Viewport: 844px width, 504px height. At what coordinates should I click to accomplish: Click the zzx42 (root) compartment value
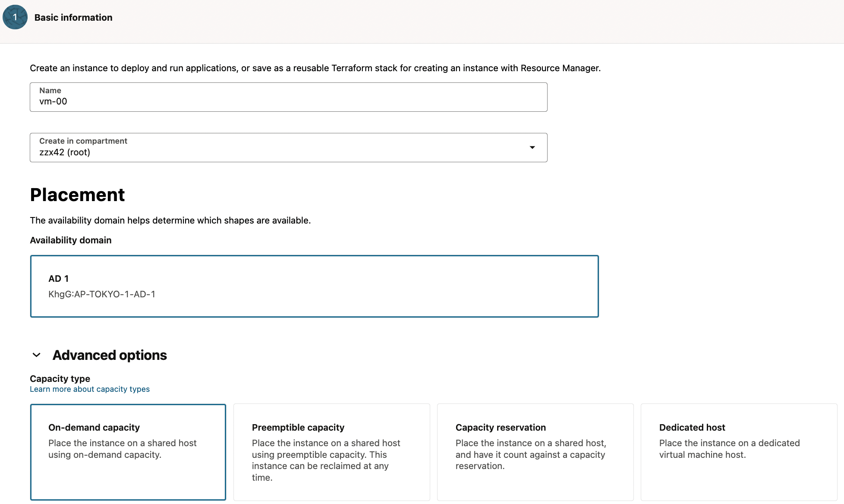(65, 152)
